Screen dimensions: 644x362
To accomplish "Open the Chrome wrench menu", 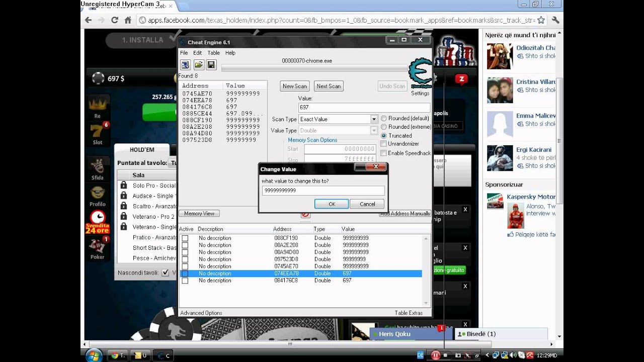I will pos(555,20).
